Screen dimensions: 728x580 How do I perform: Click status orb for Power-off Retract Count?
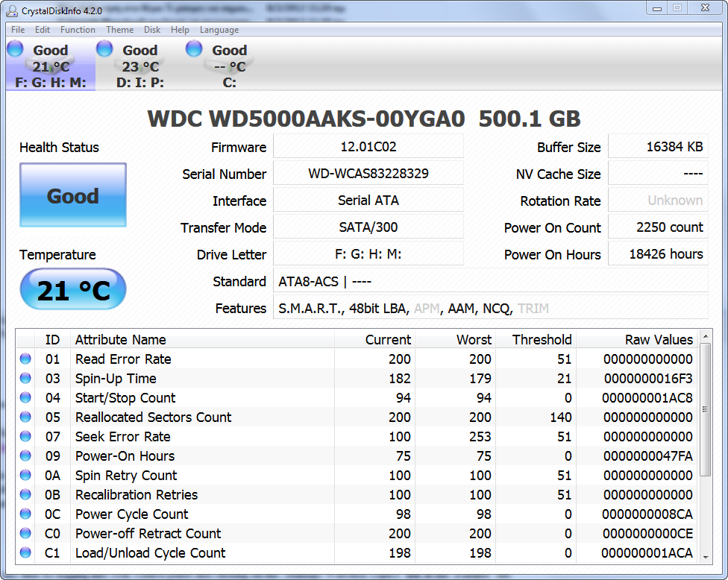[x=25, y=533]
